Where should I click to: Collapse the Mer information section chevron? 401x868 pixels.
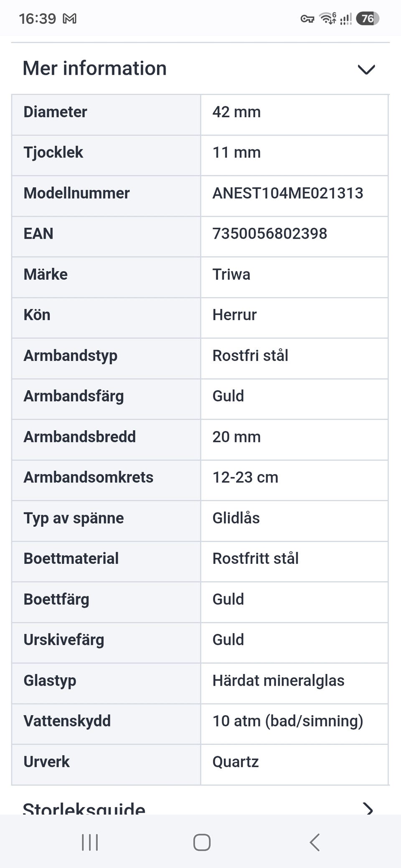(x=366, y=69)
